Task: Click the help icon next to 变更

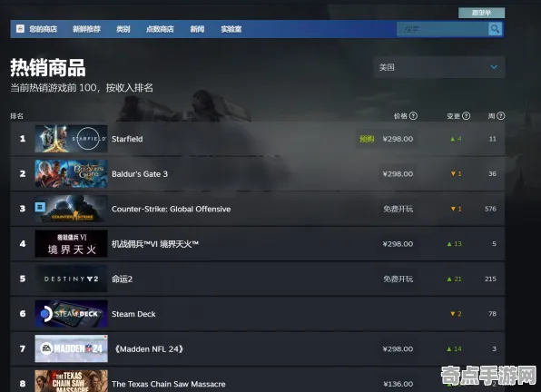Action: coord(466,116)
